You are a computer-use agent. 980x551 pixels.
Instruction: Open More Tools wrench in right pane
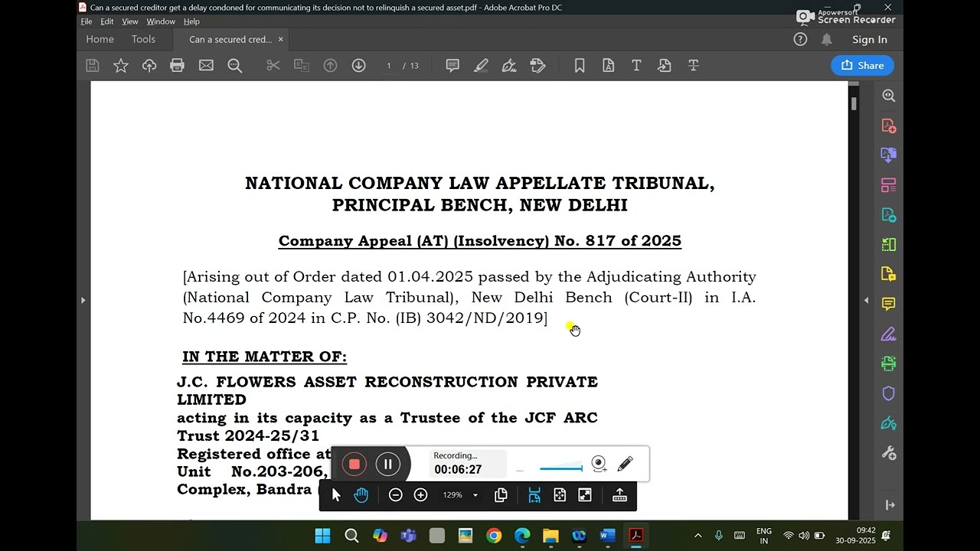(x=888, y=453)
